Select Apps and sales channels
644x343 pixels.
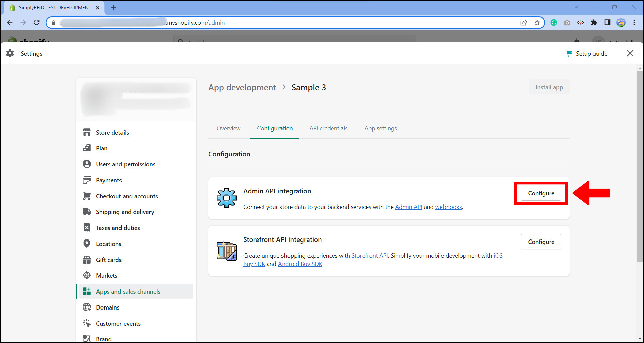(136, 291)
